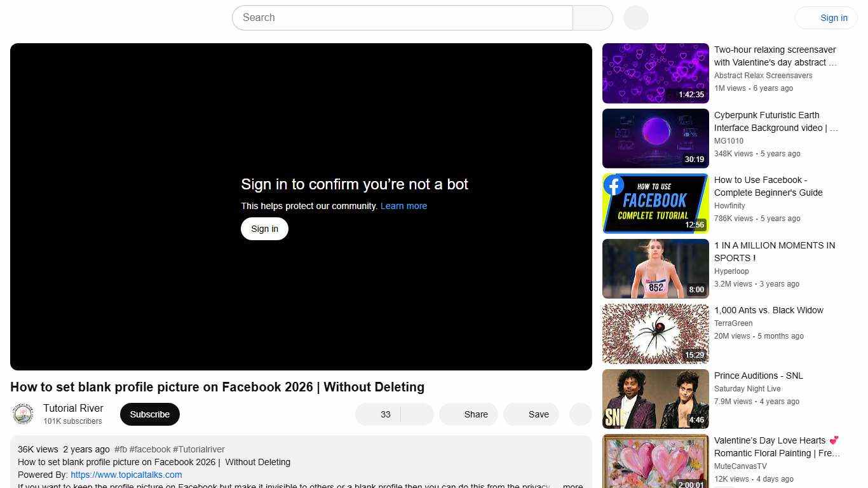Click the Save to playlist icon
Viewport: 868px width, 488px height.
tap(519, 414)
